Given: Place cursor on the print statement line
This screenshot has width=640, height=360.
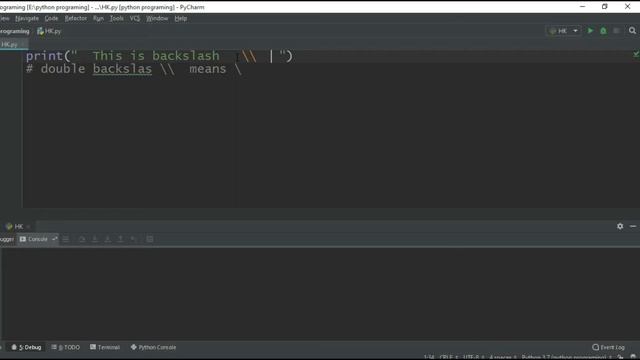Looking at the screenshot, I should (159, 56).
